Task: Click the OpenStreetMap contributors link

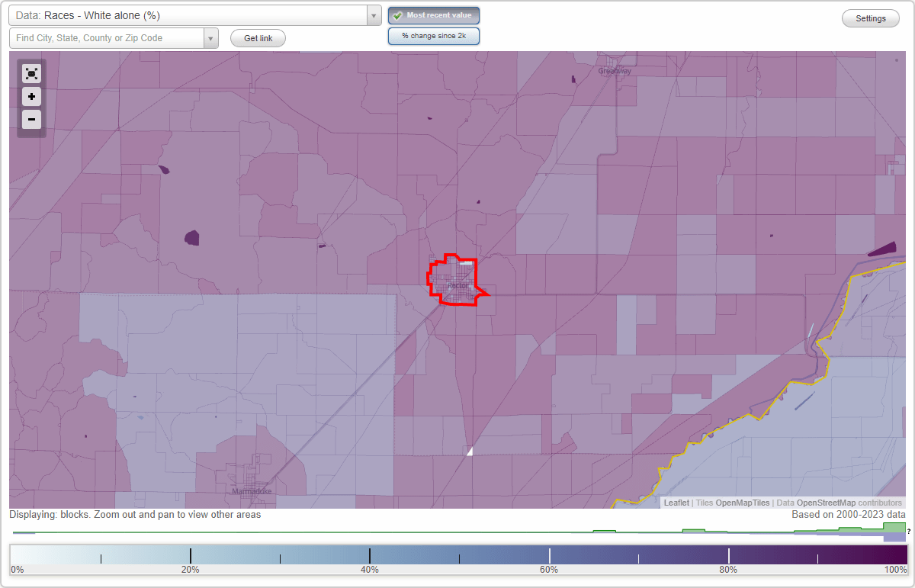Action: (846, 503)
